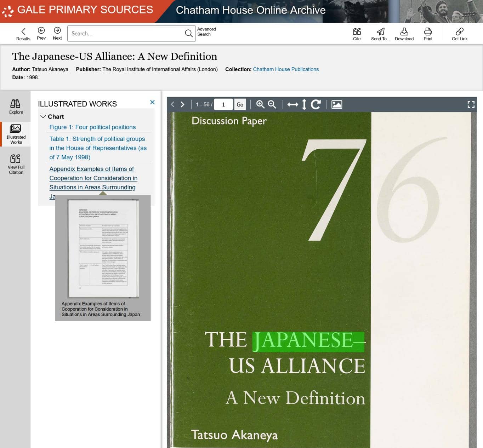The width and height of the screenshot is (483, 448).
Task: Open Figure 1: Four political positions
Action: 92,127
